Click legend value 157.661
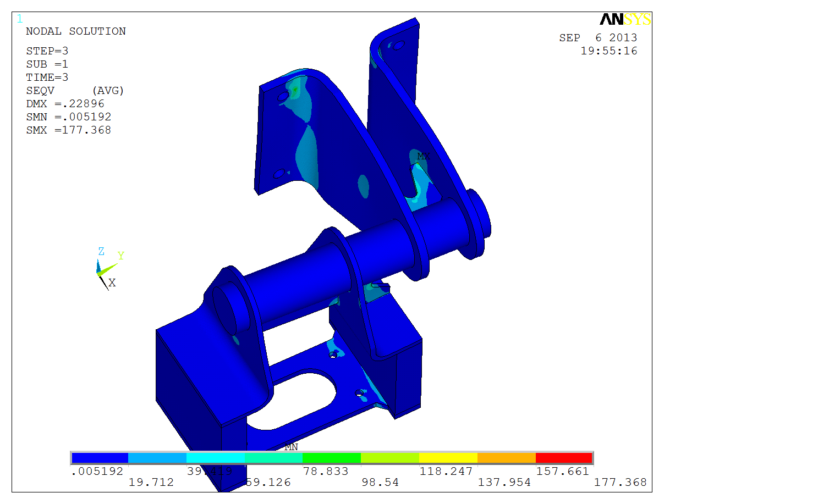 tap(563, 472)
